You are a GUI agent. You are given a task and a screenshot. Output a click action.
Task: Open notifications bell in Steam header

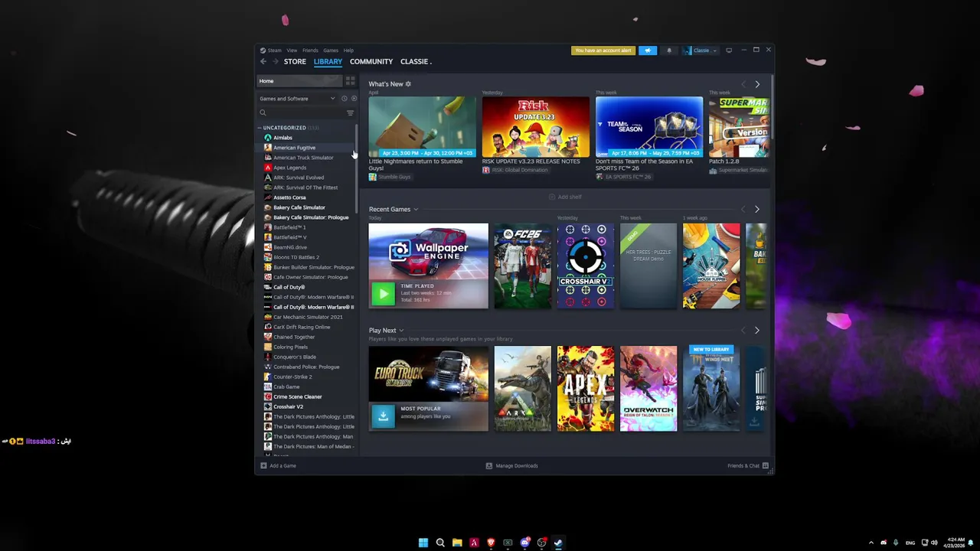[x=669, y=51]
